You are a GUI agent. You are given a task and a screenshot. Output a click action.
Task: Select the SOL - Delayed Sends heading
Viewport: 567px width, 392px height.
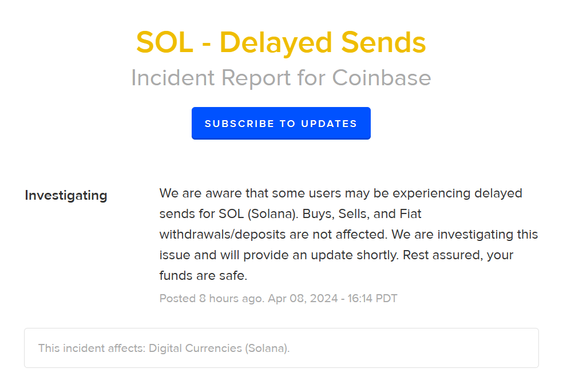pyautogui.click(x=281, y=43)
